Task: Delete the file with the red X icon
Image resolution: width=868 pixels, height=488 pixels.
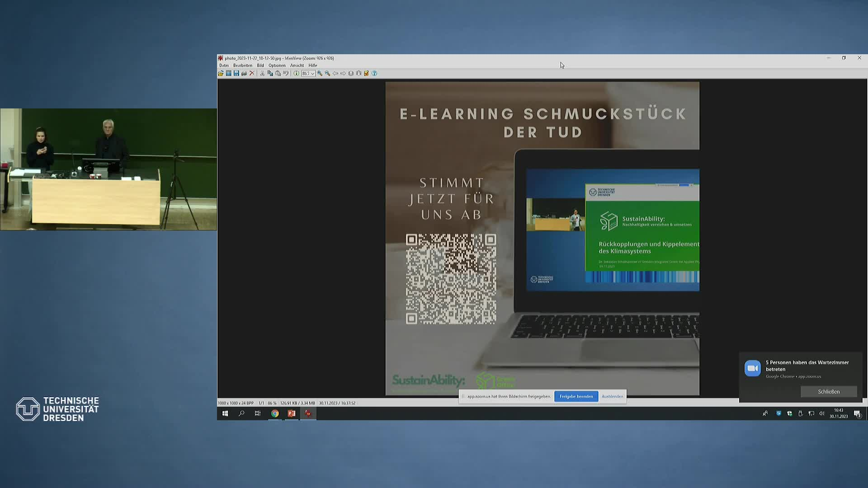Action: [252, 73]
